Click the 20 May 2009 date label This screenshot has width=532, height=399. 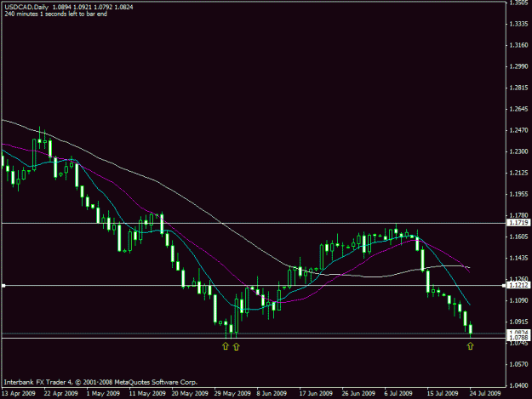(x=190, y=393)
